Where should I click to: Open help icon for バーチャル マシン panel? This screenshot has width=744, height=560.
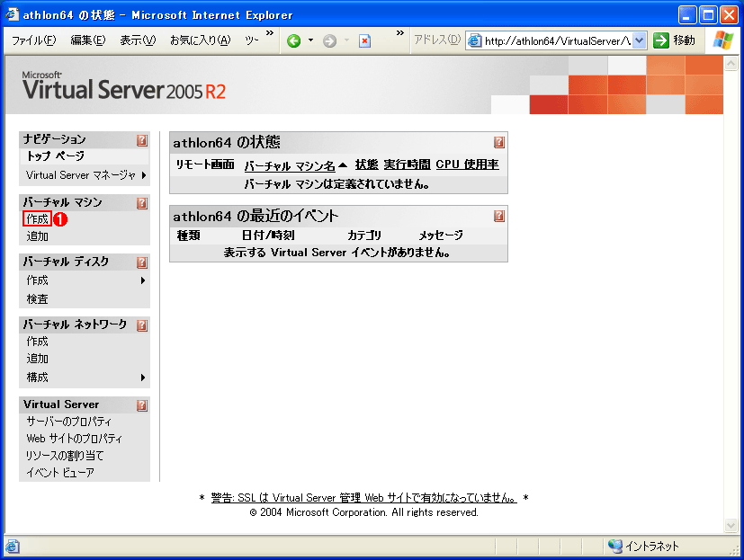click(x=142, y=203)
